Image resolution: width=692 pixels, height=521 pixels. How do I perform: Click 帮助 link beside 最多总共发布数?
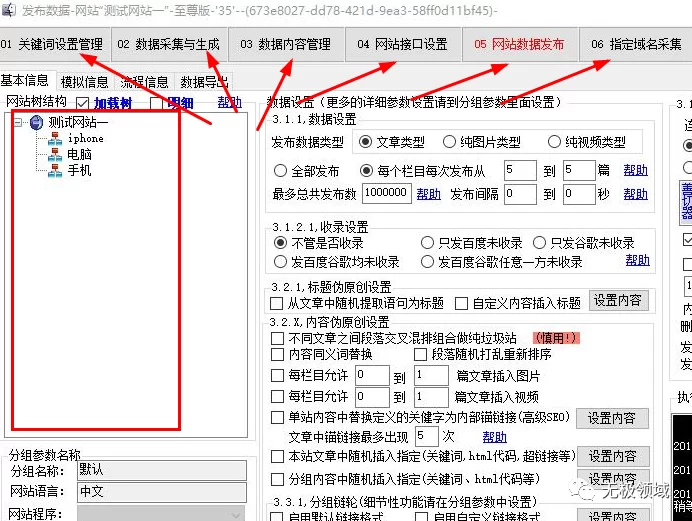click(x=429, y=194)
